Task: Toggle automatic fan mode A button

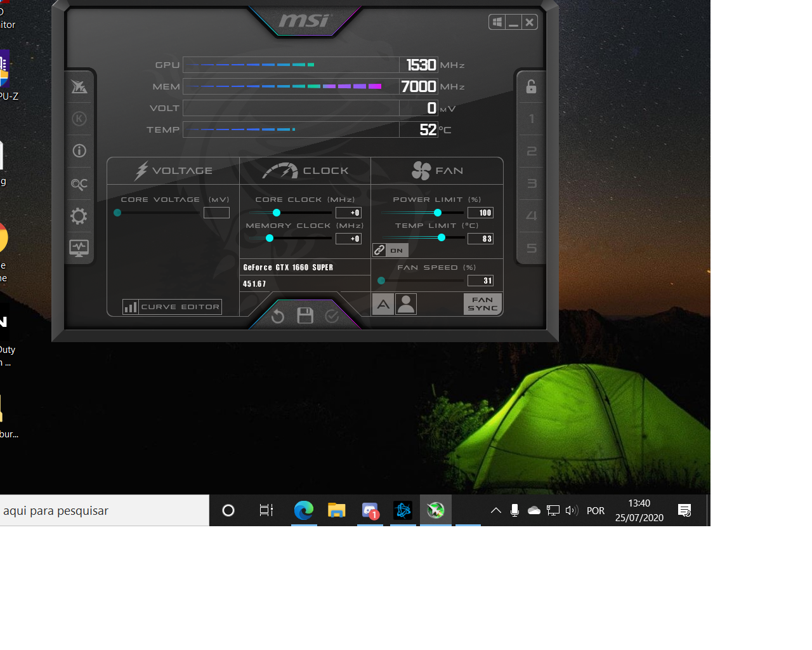Action: (x=383, y=305)
